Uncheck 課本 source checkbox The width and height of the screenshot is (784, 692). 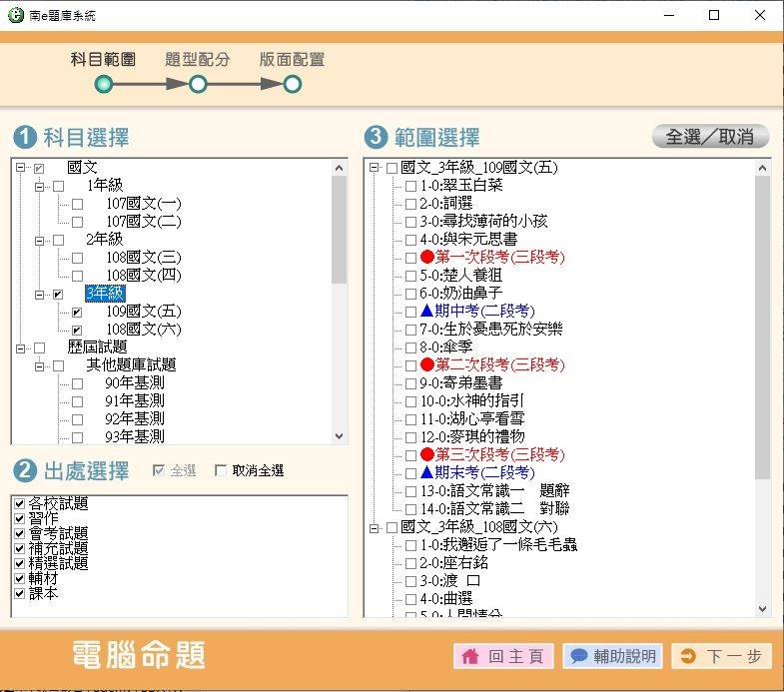click(20, 593)
